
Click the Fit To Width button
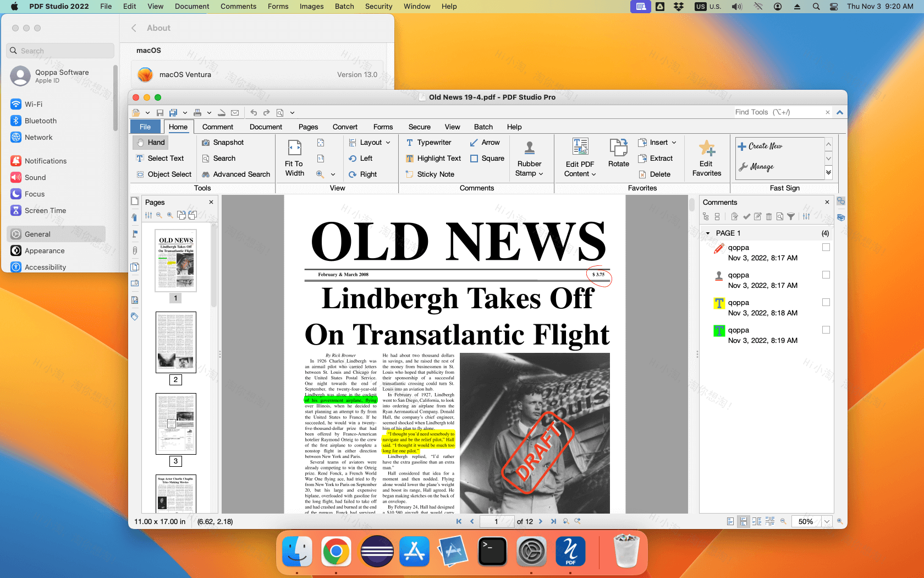[x=294, y=158]
